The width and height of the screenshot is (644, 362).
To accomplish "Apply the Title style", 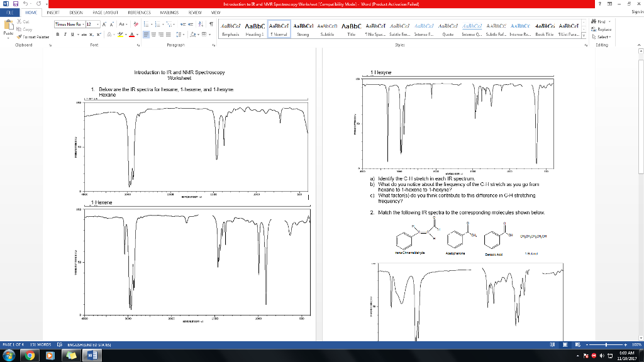I will coord(352,29).
